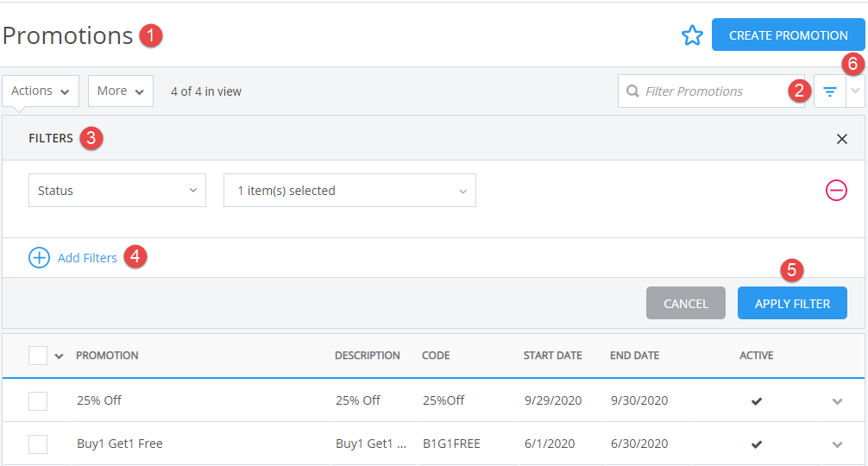Sort by Promotion column header
Image resolution: width=868 pixels, height=466 pixels.
[107, 356]
